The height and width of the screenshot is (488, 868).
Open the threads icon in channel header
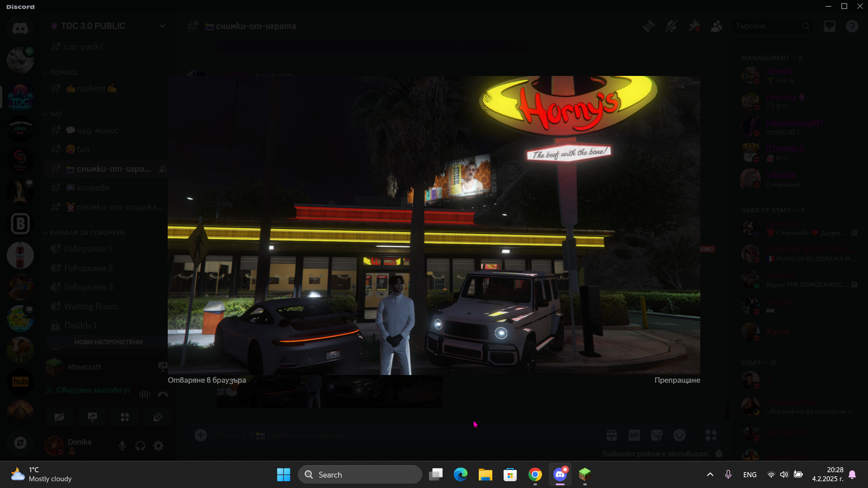[649, 26]
